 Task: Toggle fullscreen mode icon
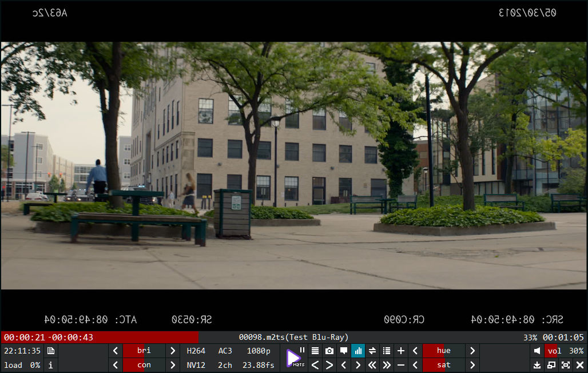coord(566,365)
